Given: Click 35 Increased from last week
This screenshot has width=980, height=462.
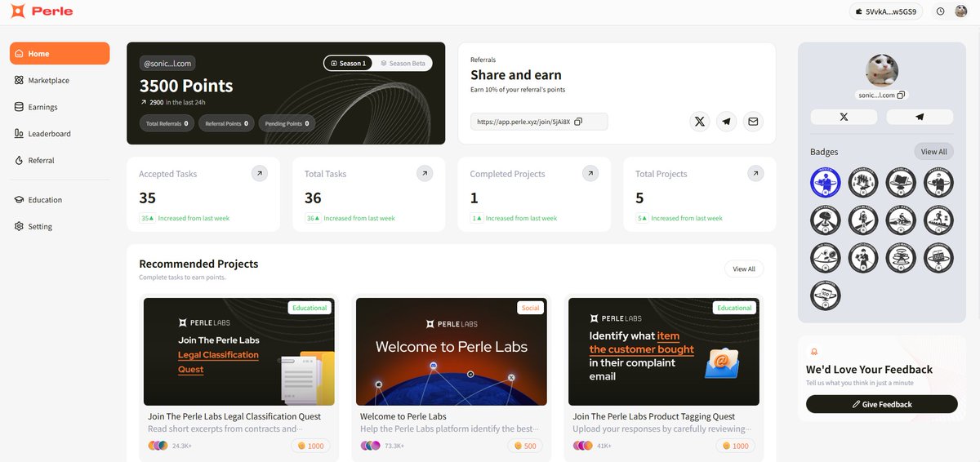Looking at the screenshot, I should pos(184,218).
